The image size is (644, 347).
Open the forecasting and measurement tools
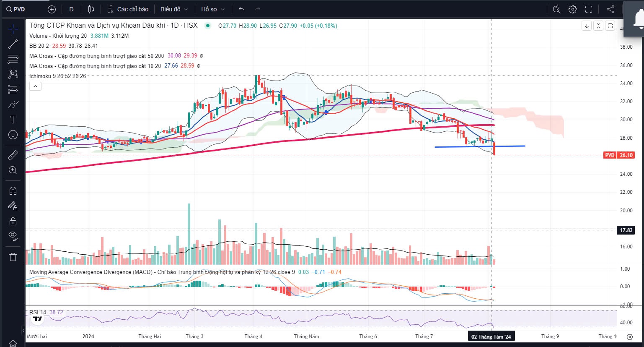[13, 89]
